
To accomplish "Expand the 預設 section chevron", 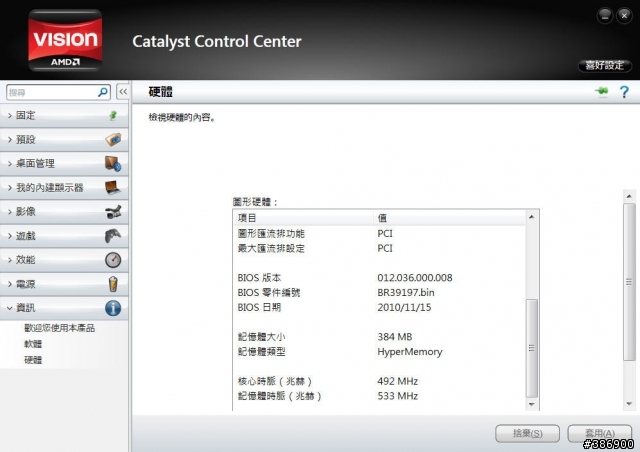I will tap(10, 140).
